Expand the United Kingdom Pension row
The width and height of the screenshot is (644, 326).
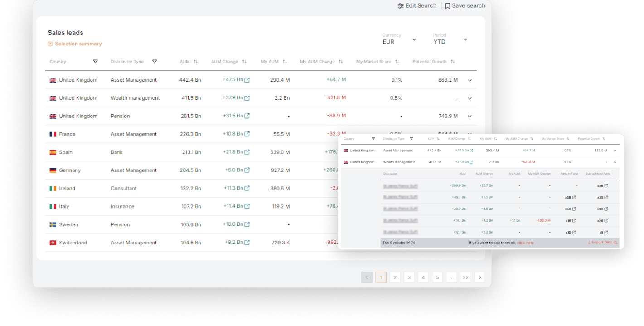pos(470,117)
